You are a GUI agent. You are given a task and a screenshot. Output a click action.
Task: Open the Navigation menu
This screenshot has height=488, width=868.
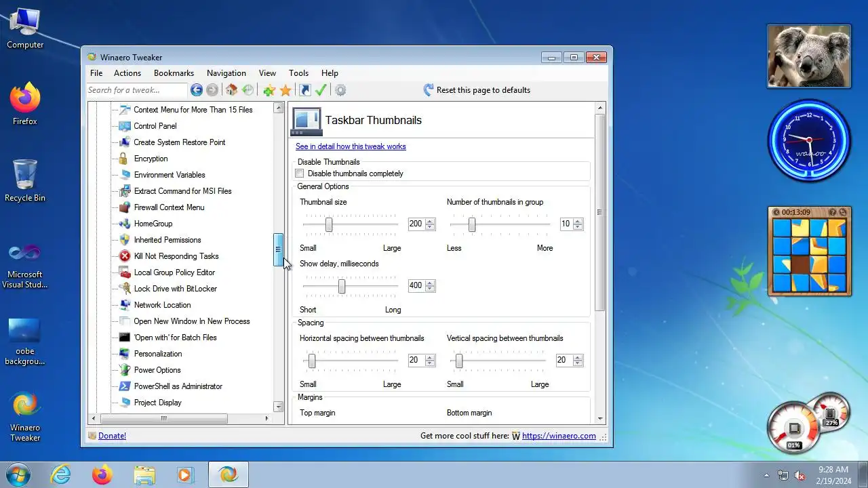tap(226, 73)
